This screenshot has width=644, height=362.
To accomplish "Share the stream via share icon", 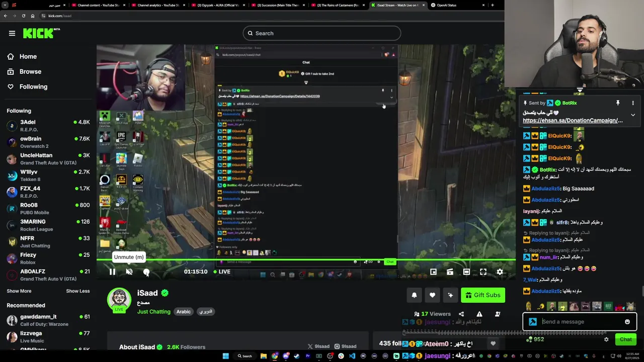I will [x=461, y=314].
